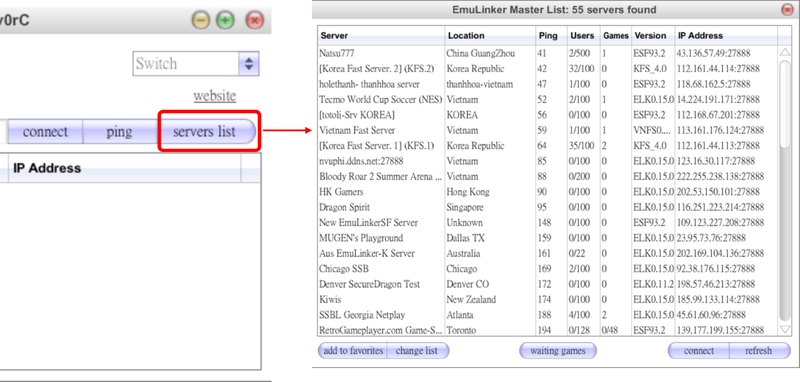The width and height of the screenshot is (800, 382).
Task: Select the Chicago SSB server row
Action: [x=547, y=269]
